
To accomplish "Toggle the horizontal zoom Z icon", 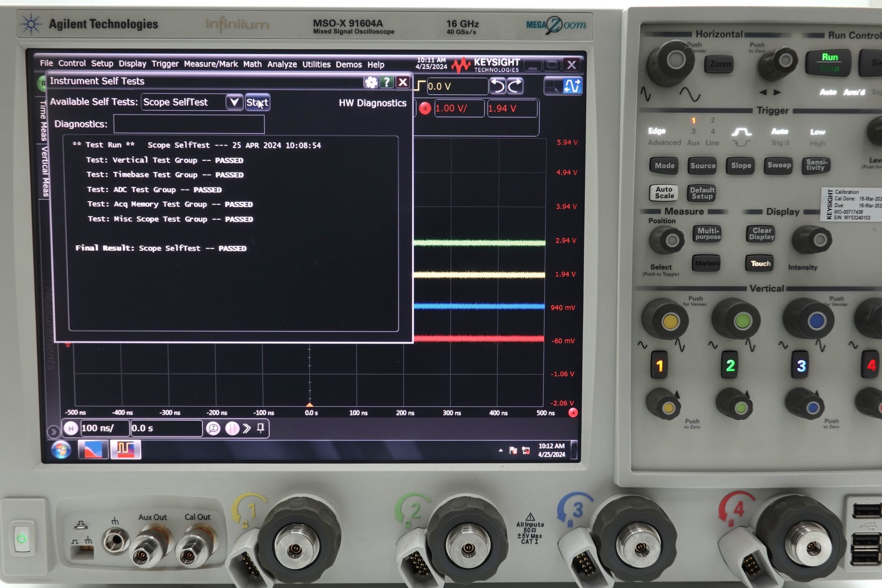I will pyautogui.click(x=213, y=428).
